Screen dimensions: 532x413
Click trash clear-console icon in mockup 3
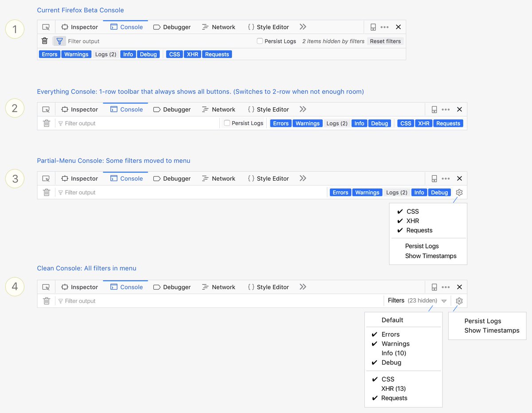tap(47, 193)
